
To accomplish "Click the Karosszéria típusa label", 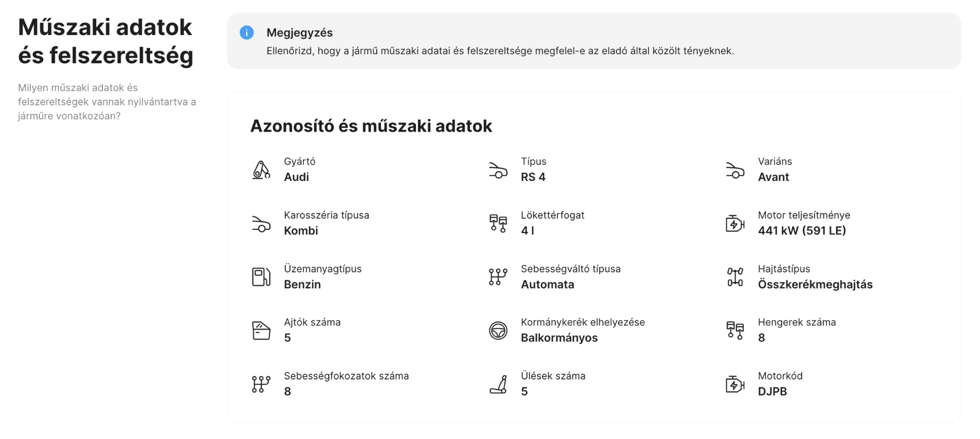I will (x=326, y=215).
